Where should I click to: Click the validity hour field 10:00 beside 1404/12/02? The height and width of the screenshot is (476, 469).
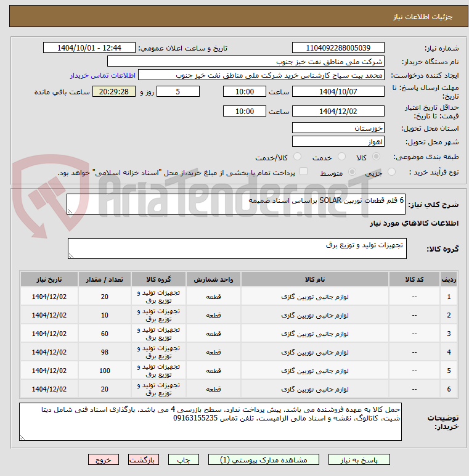(x=245, y=112)
